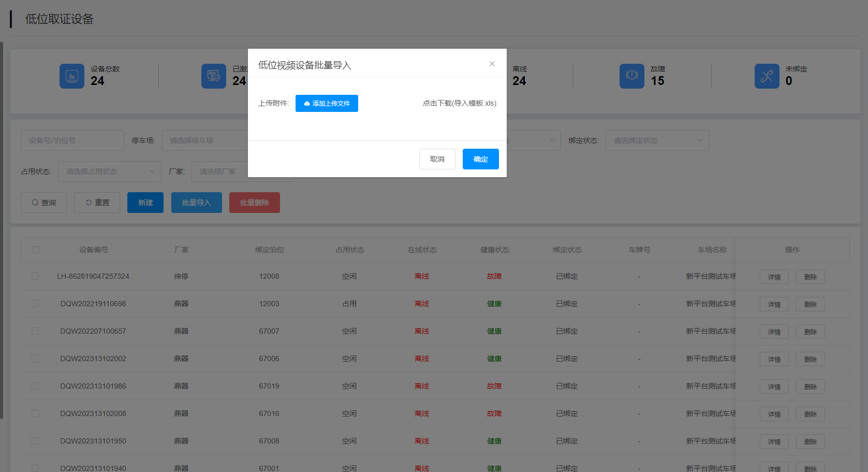The image size is (868, 472).
Task: Tick the select-all checkbox in table header
Action: coord(36,250)
